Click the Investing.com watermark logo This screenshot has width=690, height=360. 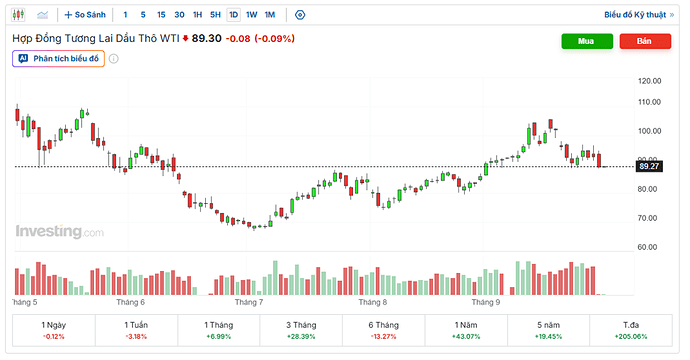[x=59, y=231]
